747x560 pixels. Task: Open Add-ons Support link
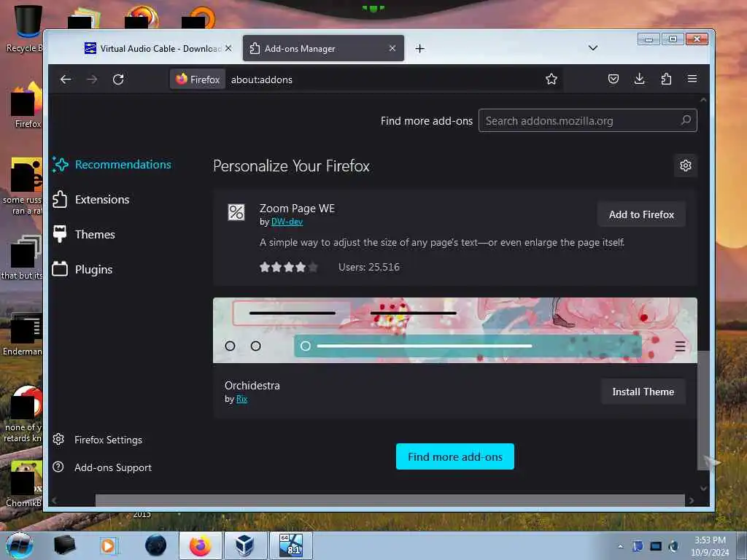point(102,467)
